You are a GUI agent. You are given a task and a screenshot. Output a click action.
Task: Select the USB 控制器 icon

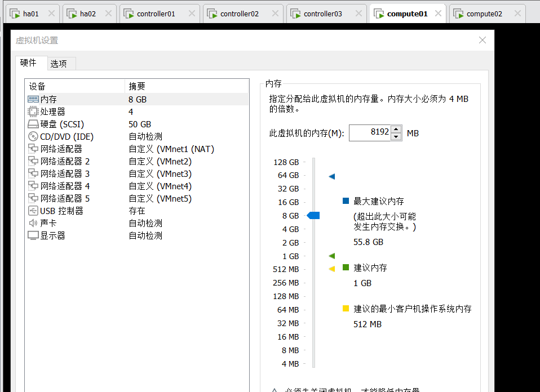click(33, 211)
